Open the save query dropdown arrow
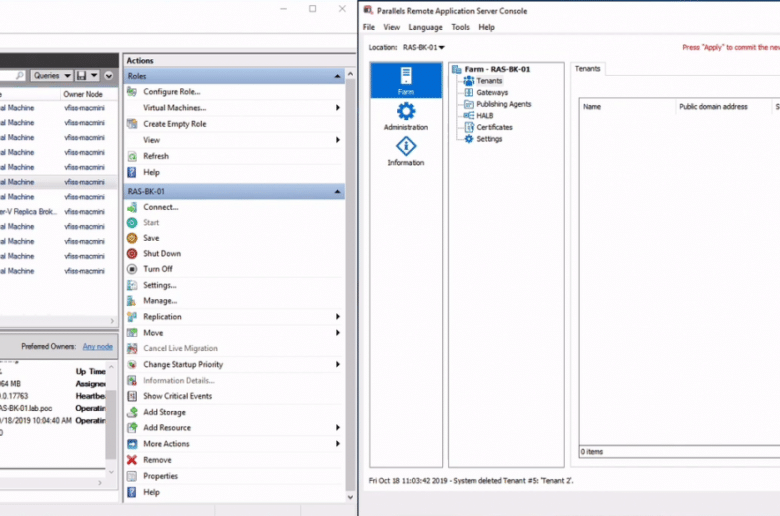Image resolution: width=780 pixels, height=516 pixels. click(x=94, y=76)
